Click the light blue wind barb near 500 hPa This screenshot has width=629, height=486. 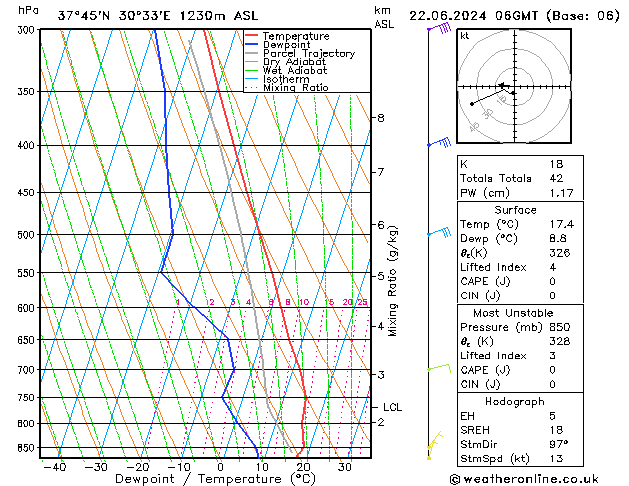pos(439,233)
